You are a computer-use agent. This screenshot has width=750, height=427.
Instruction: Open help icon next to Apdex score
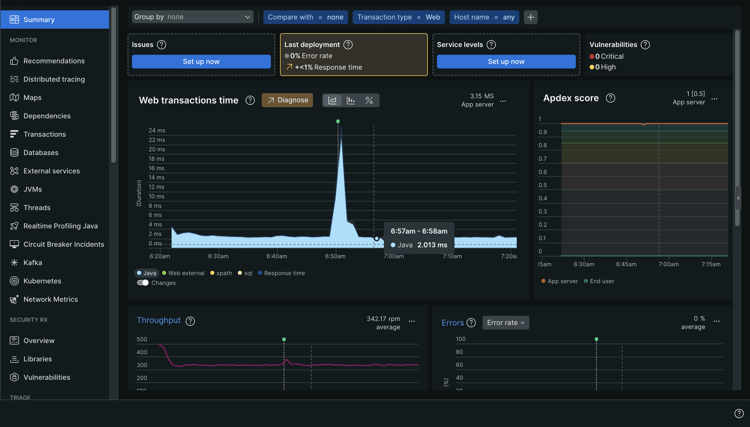pos(610,98)
